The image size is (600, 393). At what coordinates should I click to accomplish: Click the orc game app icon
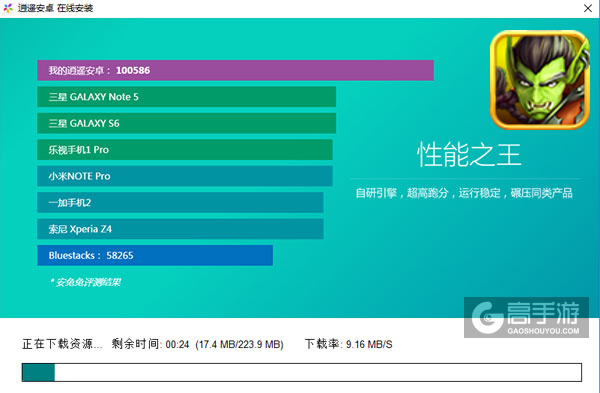(540, 80)
